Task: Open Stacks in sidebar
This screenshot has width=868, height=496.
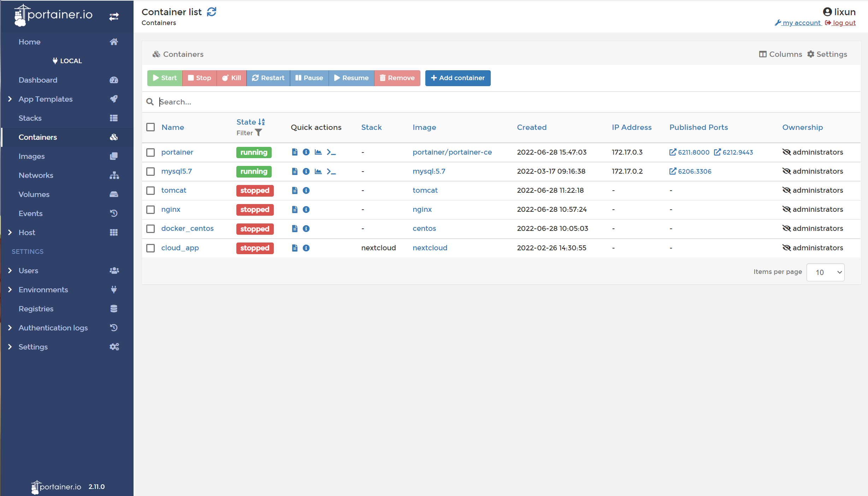Action: click(x=67, y=118)
